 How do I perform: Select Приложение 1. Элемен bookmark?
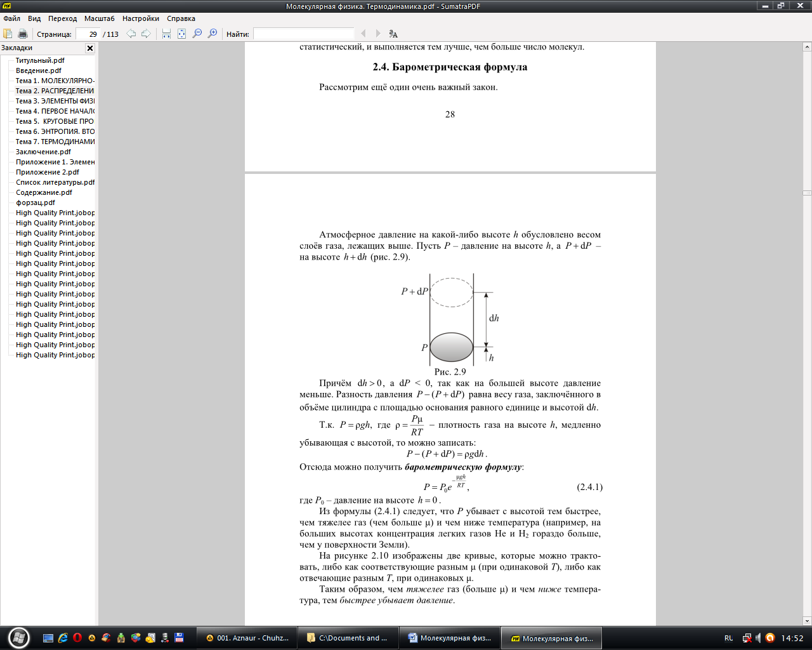tap(55, 162)
